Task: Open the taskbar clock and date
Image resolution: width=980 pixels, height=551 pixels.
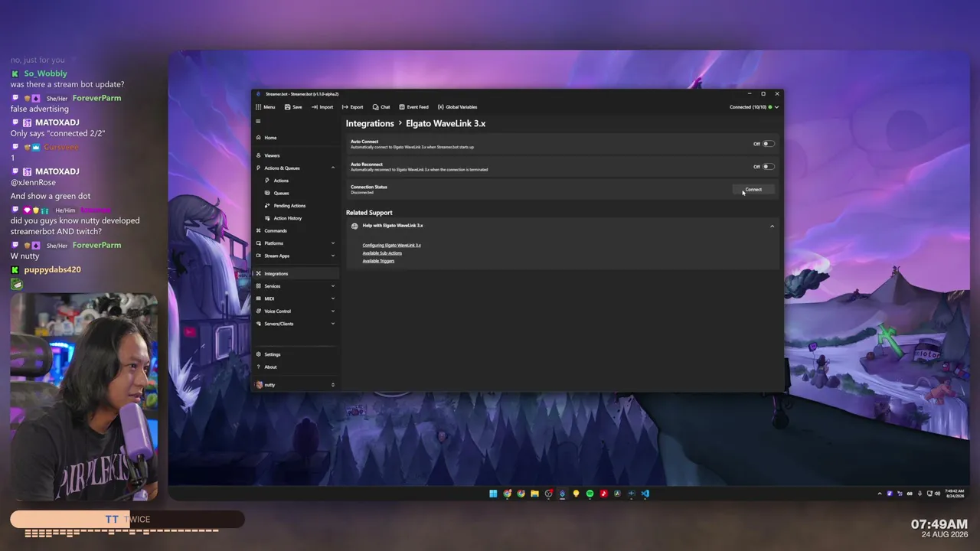Action: [954, 494]
